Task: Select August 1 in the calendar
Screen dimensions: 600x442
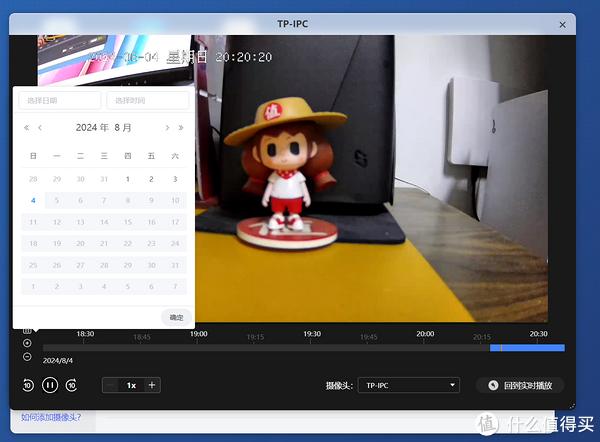Action: pos(128,179)
